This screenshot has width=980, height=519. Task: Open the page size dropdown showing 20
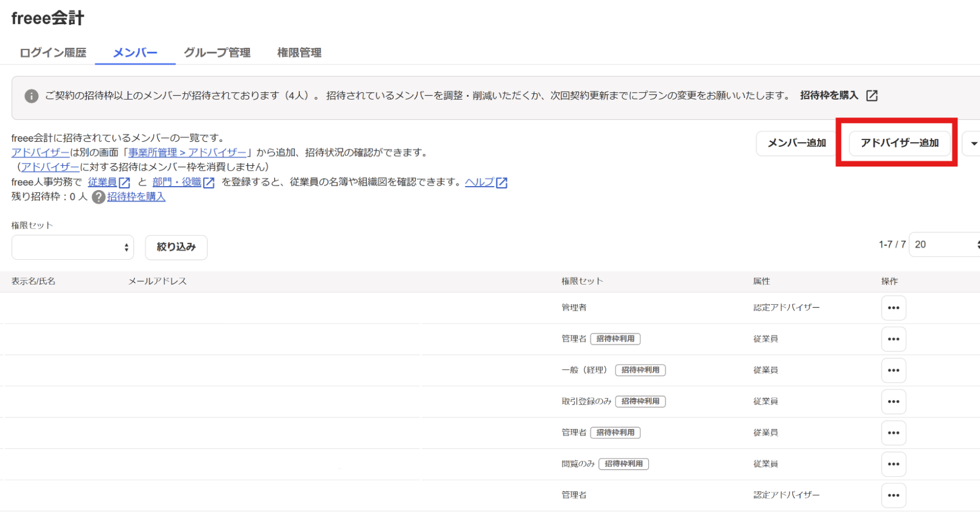coord(945,244)
